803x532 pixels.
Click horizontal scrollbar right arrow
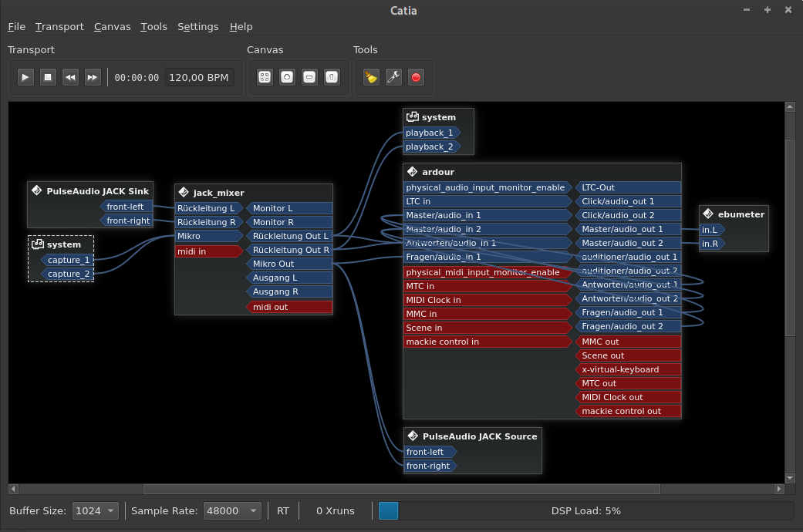[779, 489]
